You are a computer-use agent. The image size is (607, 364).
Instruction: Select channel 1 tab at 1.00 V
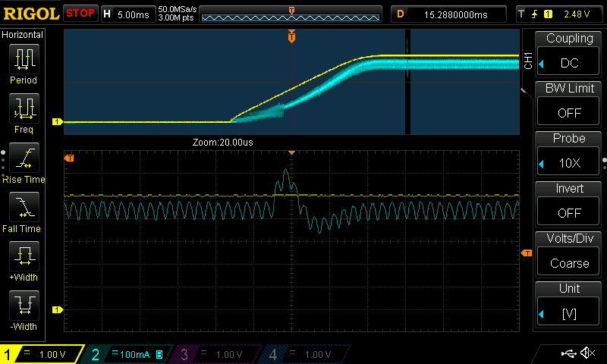tap(42, 354)
